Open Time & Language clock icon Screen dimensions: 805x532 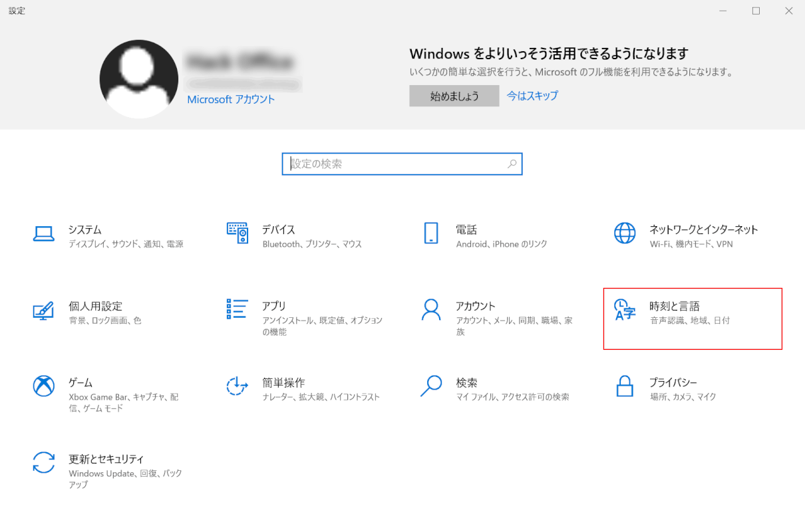point(625,309)
